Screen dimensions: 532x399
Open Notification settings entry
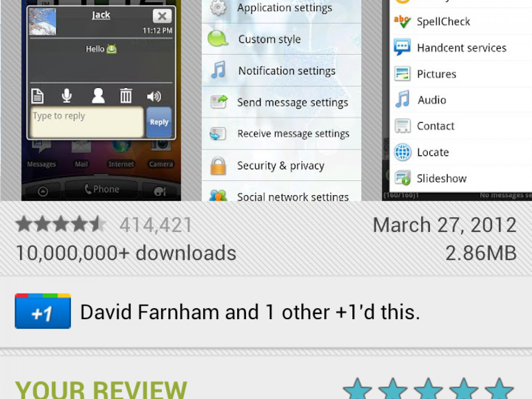pos(282,70)
